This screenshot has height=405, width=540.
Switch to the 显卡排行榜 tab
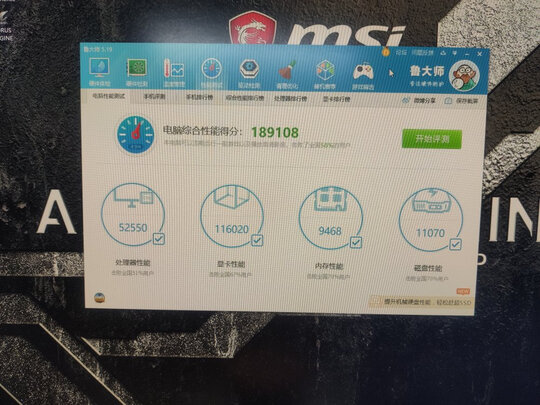pyautogui.click(x=336, y=100)
